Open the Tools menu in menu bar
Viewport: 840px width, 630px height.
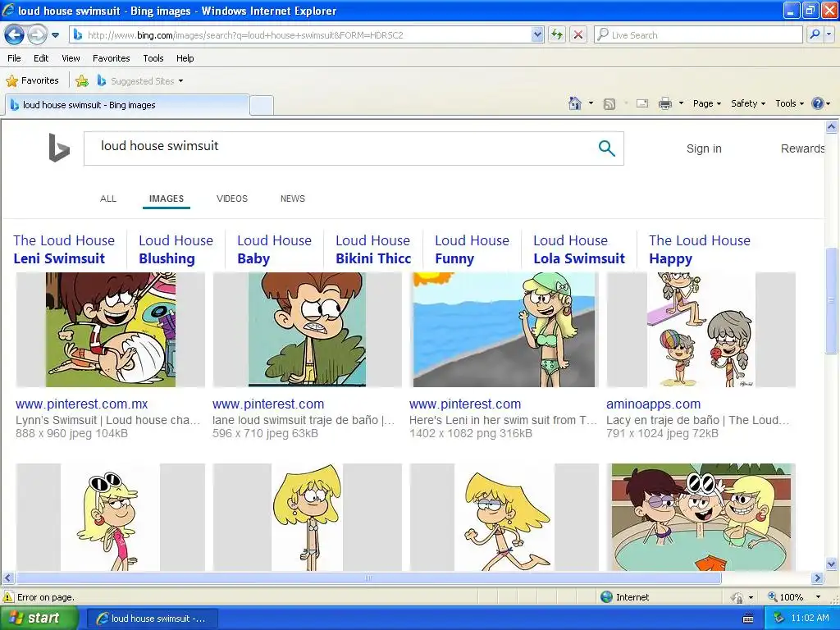[153, 58]
